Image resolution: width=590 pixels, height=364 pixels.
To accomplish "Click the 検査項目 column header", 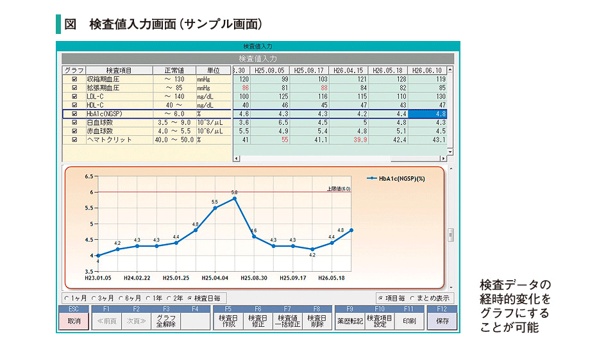I will tap(120, 70).
